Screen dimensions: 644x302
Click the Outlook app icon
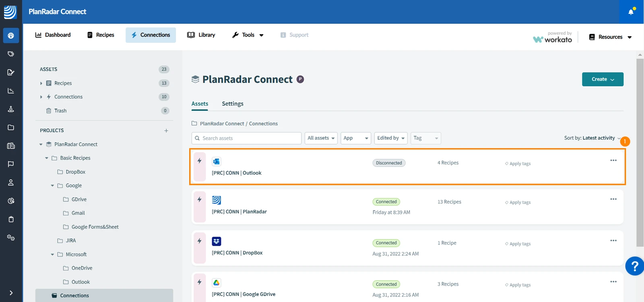pos(217,161)
